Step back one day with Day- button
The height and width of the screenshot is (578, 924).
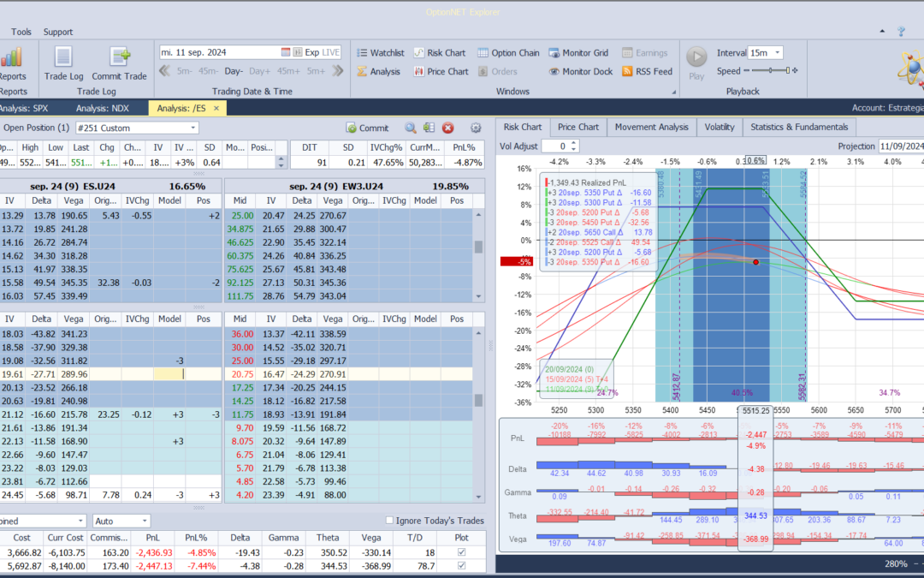click(234, 71)
